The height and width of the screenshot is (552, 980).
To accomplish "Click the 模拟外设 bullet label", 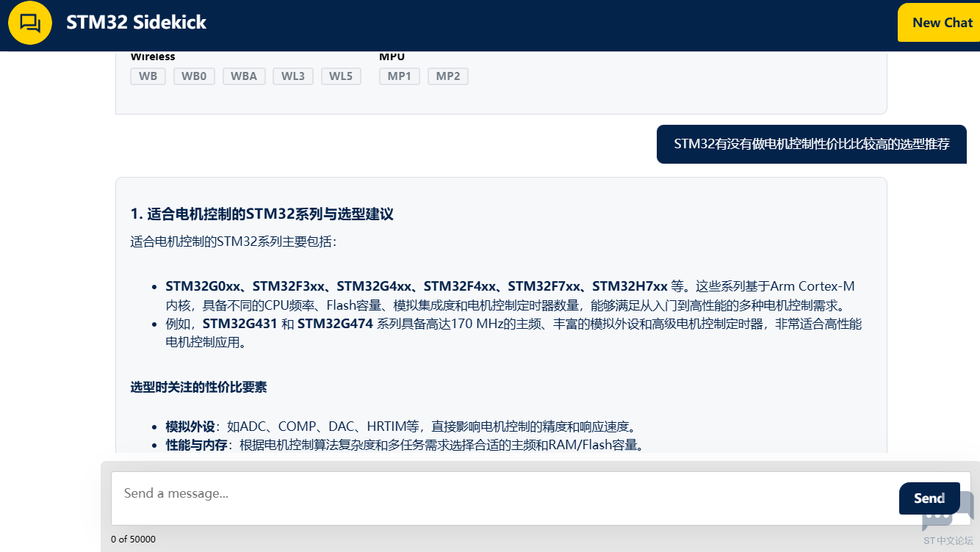I will 190,426.
